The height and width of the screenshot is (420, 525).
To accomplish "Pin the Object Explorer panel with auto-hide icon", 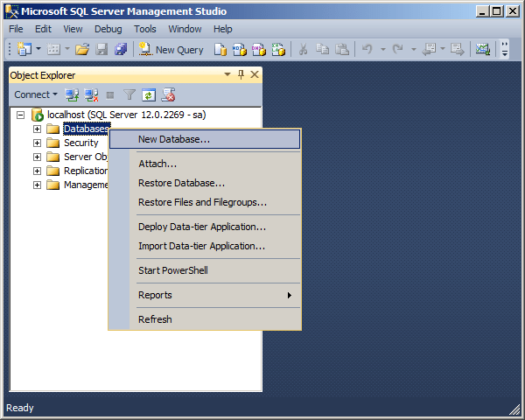I will coord(241,75).
